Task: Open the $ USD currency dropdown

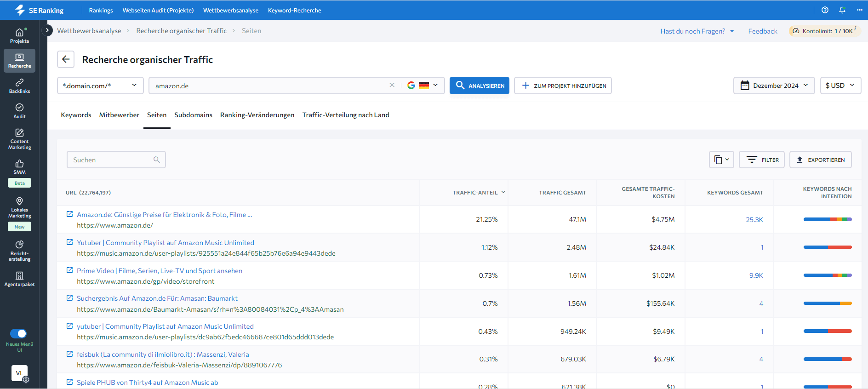Action: coord(840,86)
